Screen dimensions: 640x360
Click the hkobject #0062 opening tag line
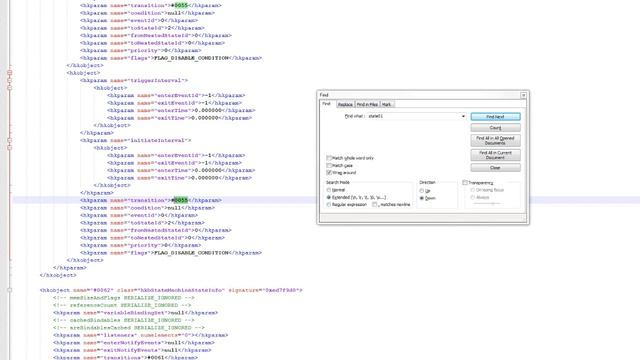click(171, 290)
